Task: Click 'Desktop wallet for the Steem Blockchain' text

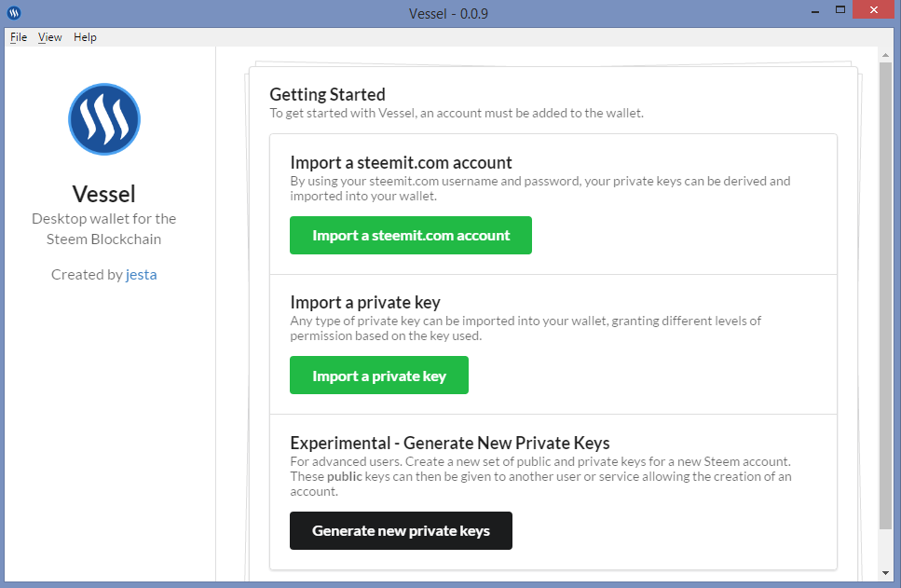Action: (104, 228)
